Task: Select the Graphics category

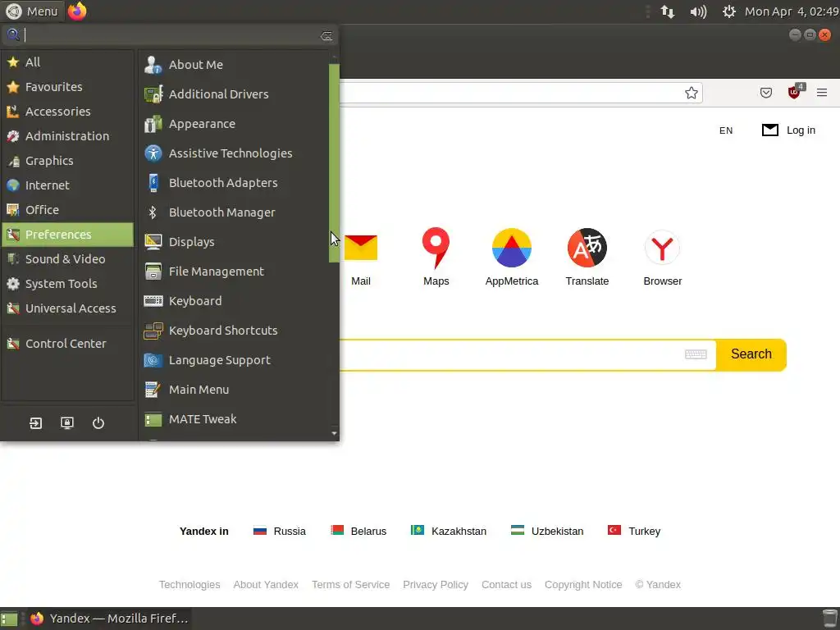Action: 67,161
